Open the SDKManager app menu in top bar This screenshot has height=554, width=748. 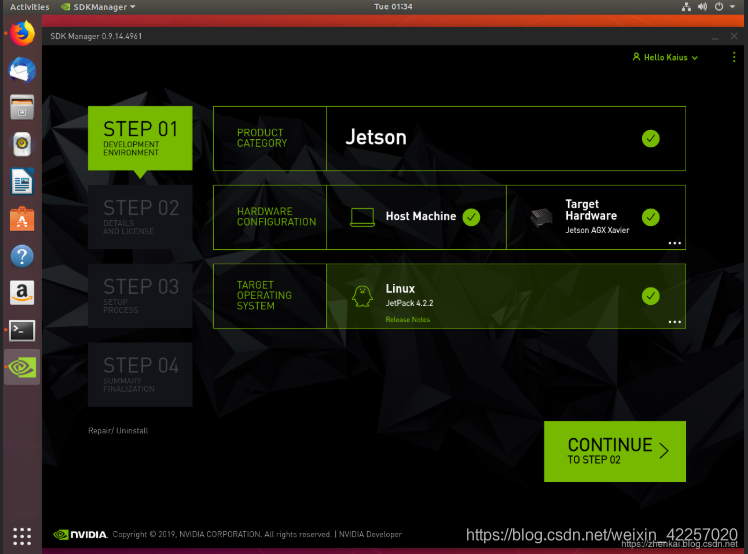tap(98, 7)
